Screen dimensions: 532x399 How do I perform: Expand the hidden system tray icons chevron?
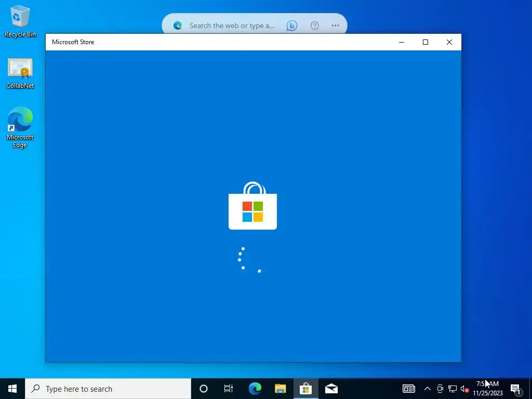[428, 389]
